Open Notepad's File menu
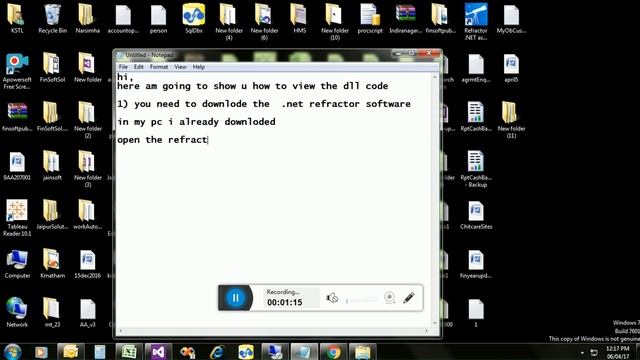Image resolution: width=640 pixels, height=360 pixels. 123,67
